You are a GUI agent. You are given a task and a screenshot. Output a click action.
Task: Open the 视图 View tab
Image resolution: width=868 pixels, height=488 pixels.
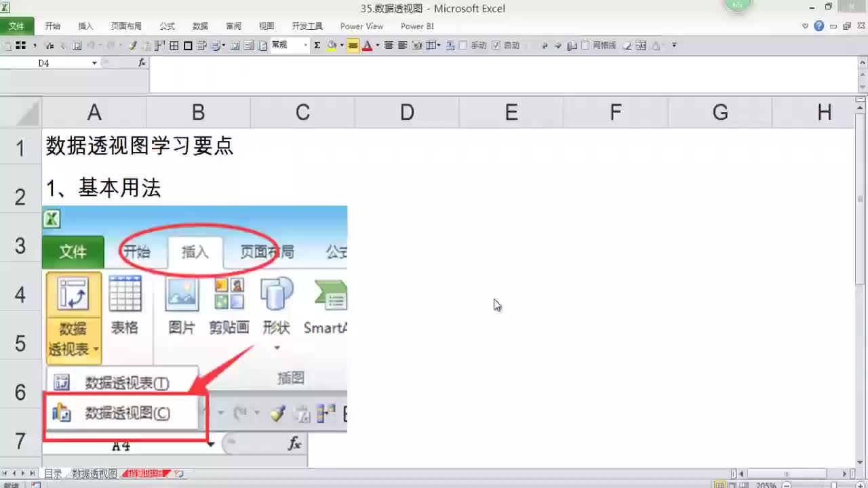(267, 26)
